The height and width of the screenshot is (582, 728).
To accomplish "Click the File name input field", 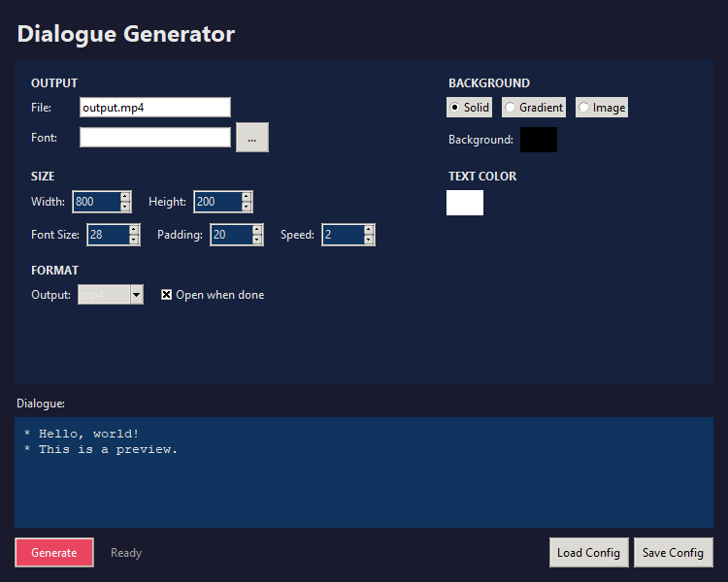I will click(155, 108).
